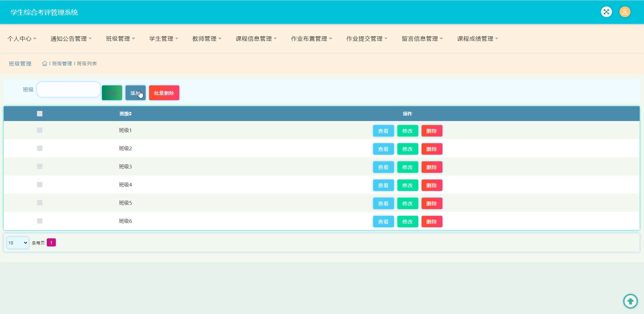Click the back-to-top arrow icon

pyautogui.click(x=630, y=301)
